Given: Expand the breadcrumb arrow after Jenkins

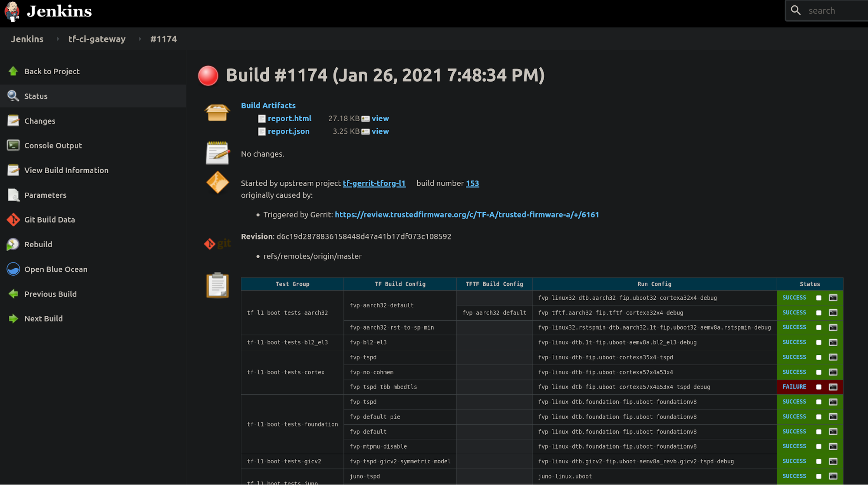Looking at the screenshot, I should pos(58,39).
